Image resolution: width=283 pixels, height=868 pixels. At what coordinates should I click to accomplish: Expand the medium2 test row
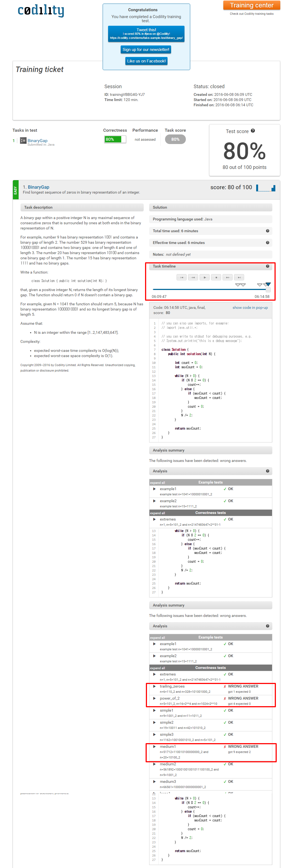click(154, 764)
